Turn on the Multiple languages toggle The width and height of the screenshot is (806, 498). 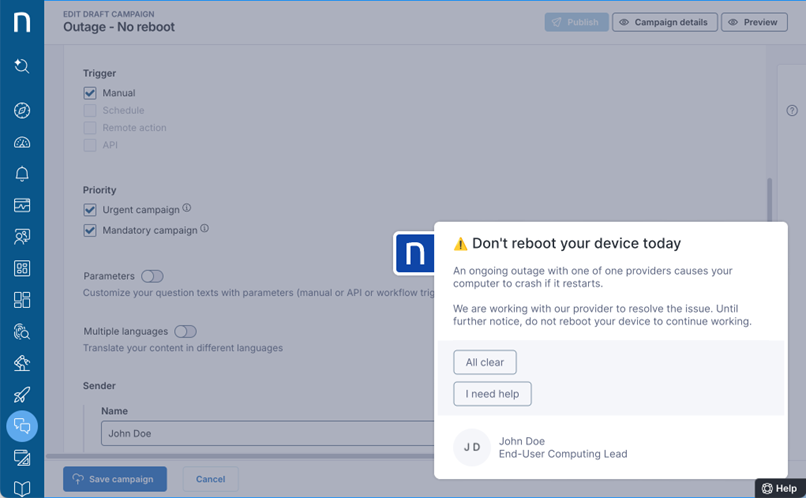tap(185, 331)
